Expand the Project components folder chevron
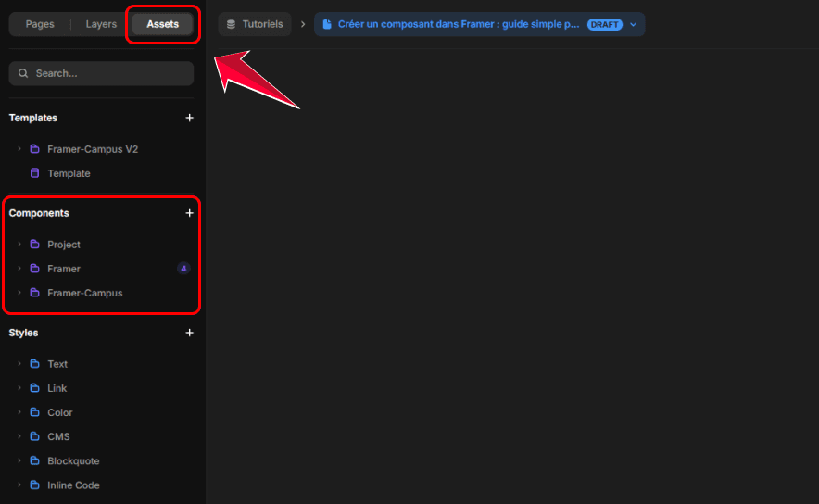 [19, 244]
